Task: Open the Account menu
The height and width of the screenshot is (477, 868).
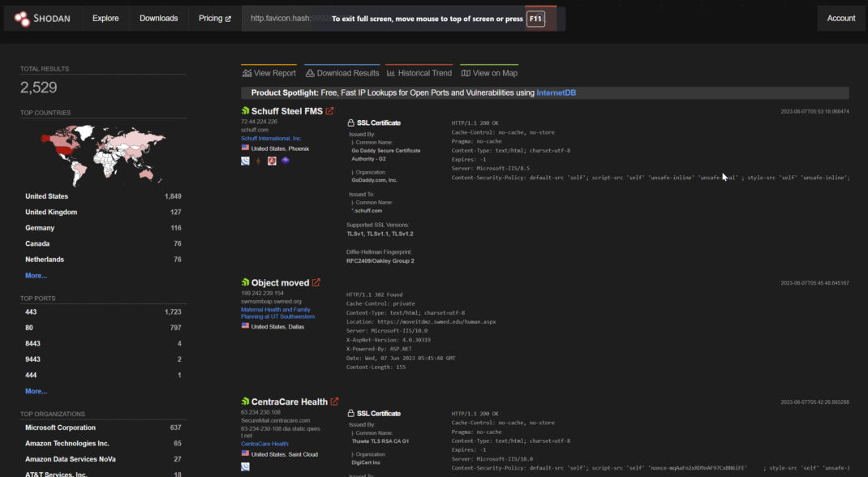Action: coord(841,19)
